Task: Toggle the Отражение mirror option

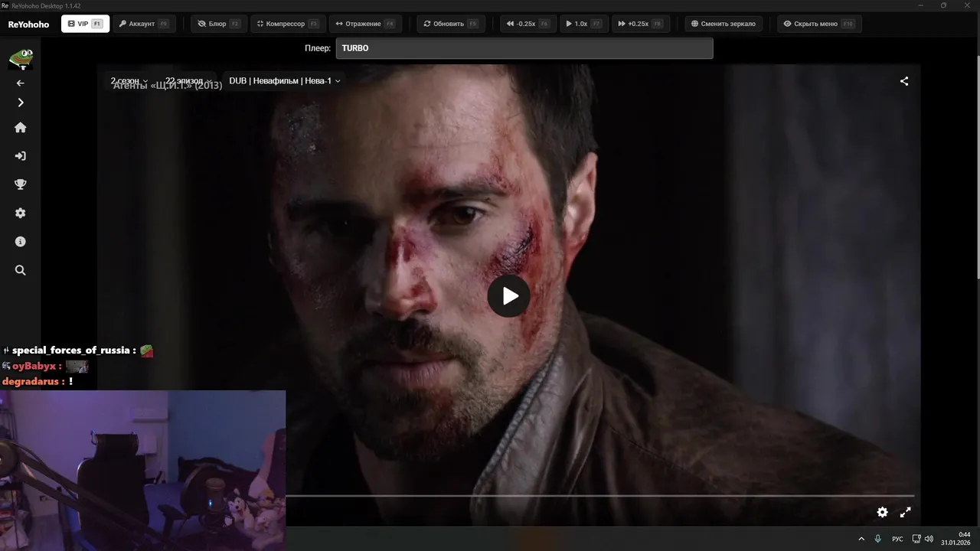Action: [366, 24]
